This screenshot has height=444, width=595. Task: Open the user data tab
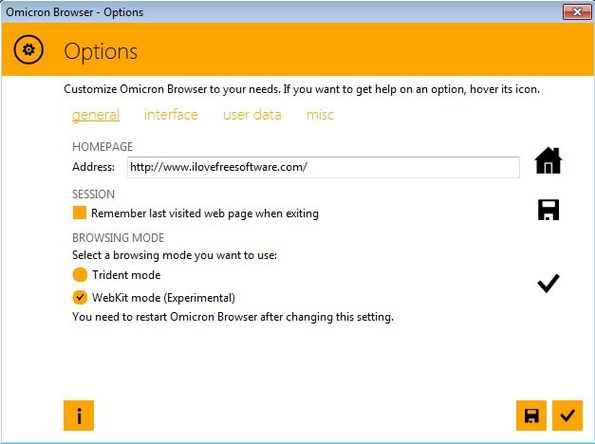click(252, 115)
